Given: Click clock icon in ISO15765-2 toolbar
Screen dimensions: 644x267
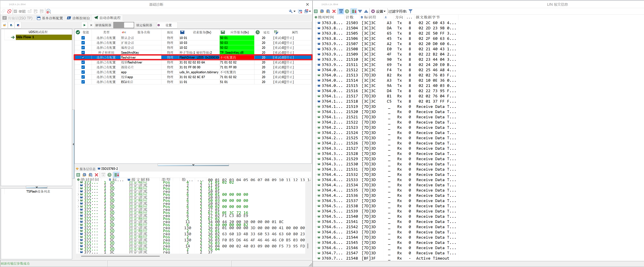Looking at the screenshot, I should coord(109,175).
